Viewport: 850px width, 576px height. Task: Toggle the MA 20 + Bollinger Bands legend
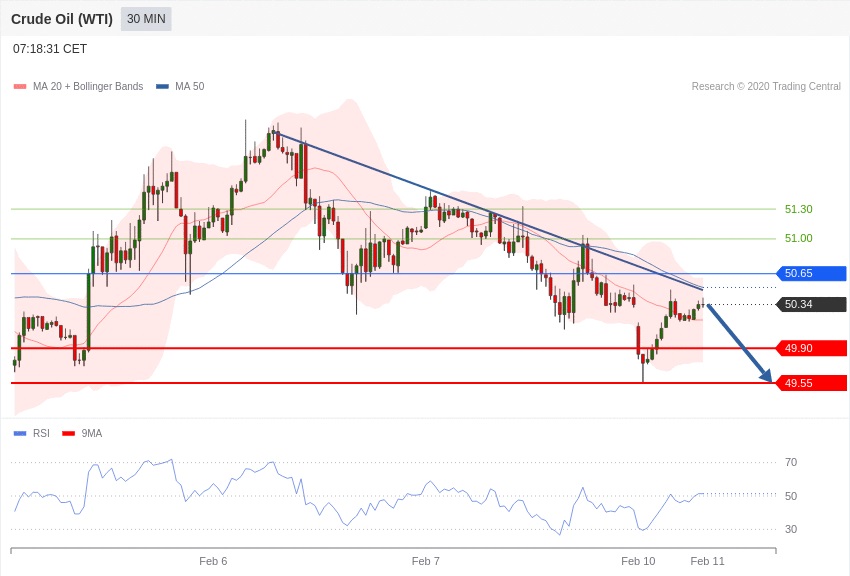[78, 87]
